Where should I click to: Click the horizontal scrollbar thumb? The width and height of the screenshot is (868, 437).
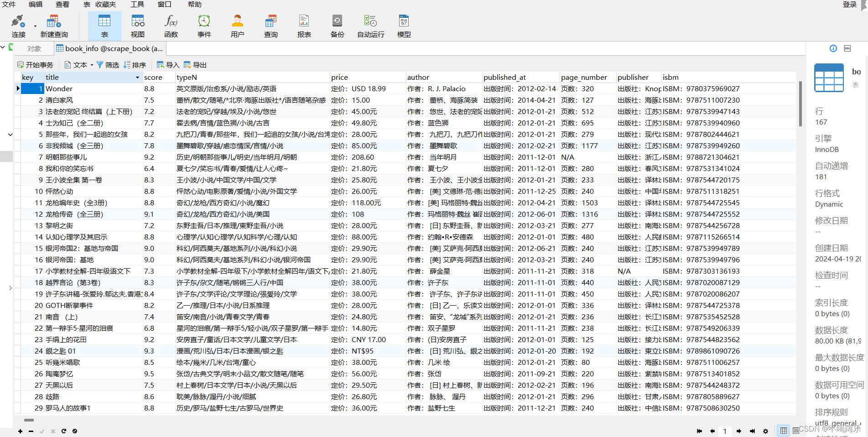(29, 420)
